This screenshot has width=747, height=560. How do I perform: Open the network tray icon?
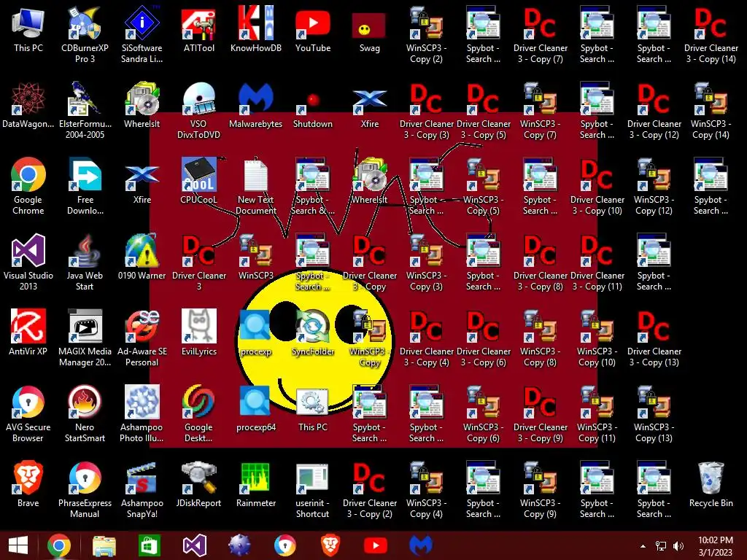[x=661, y=546]
